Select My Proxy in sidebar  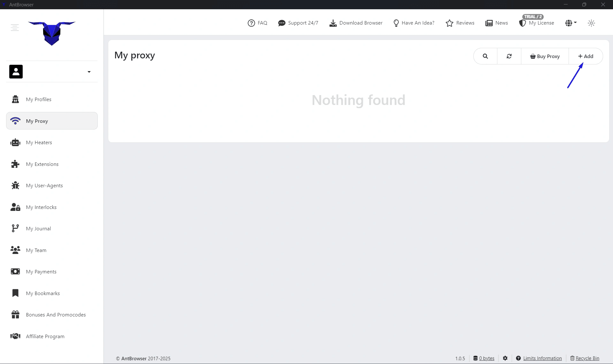pos(52,121)
